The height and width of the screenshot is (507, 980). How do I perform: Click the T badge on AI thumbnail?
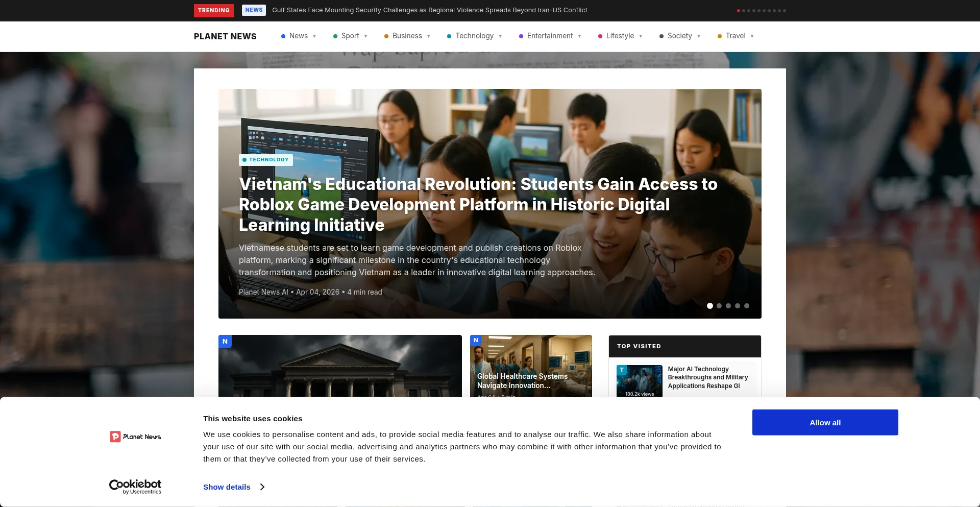coord(622,370)
